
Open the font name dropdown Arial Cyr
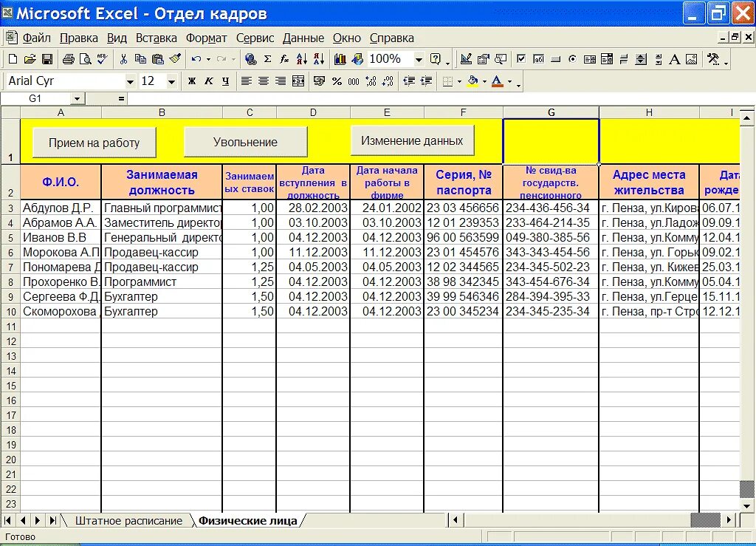130,81
